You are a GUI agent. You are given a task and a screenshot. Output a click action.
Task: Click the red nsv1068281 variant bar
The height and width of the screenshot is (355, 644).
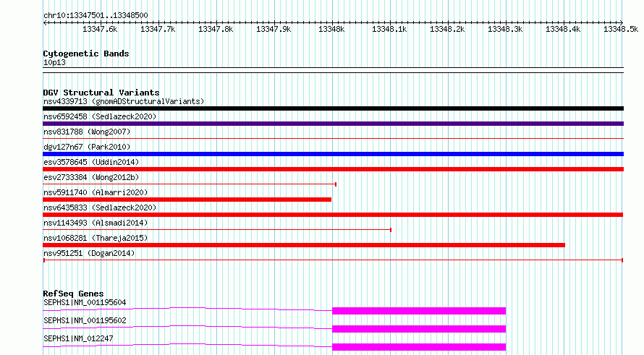coord(304,245)
